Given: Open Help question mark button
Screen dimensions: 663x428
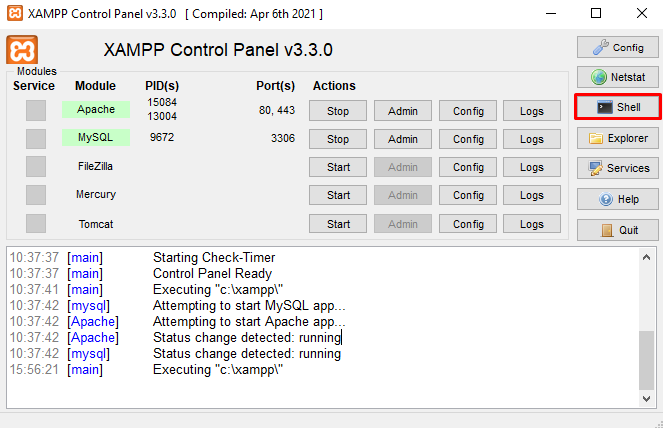Looking at the screenshot, I should [x=618, y=199].
